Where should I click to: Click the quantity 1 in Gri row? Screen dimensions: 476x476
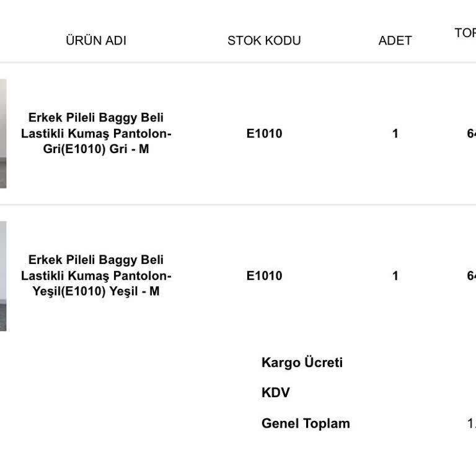[x=395, y=134]
